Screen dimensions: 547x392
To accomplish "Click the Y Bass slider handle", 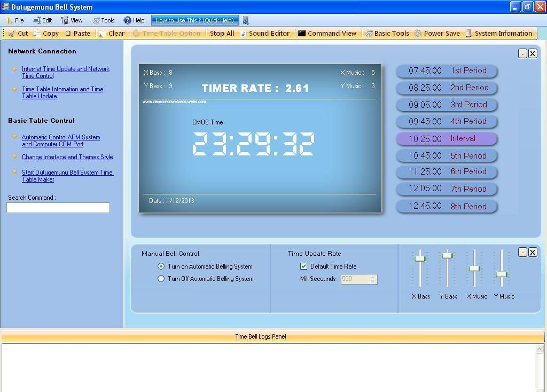I will click(x=447, y=256).
